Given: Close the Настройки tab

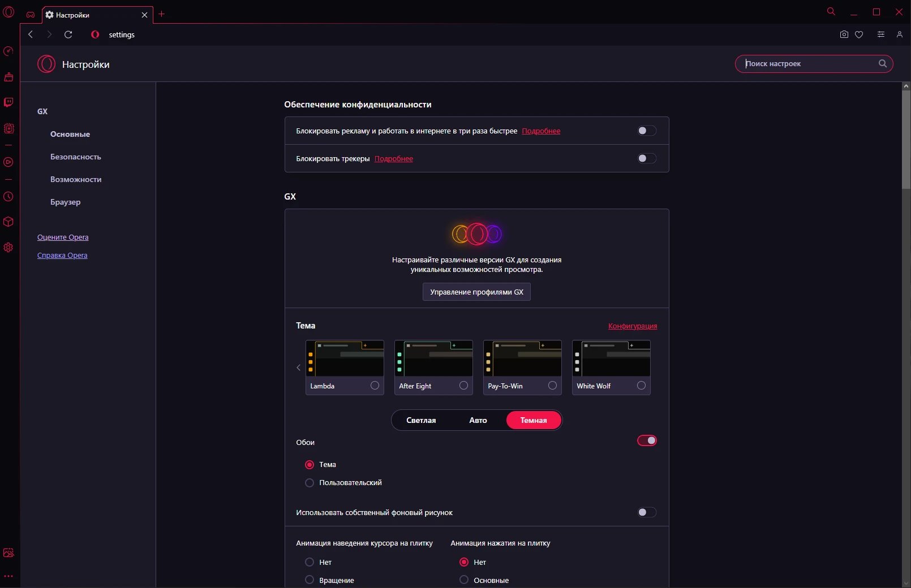Looking at the screenshot, I should (x=144, y=15).
